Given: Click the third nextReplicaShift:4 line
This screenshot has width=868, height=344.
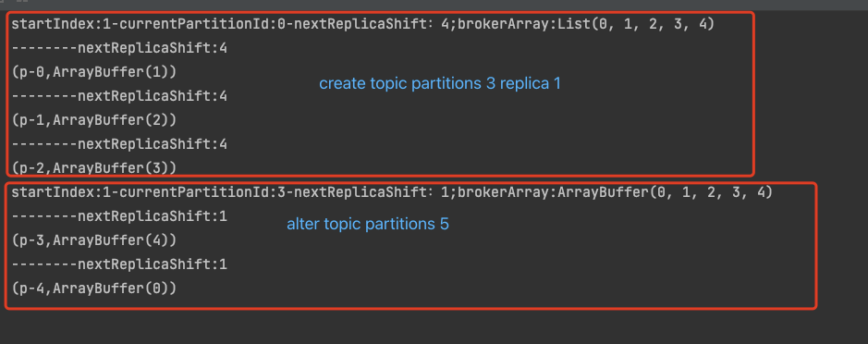Looking at the screenshot, I should tap(119, 144).
